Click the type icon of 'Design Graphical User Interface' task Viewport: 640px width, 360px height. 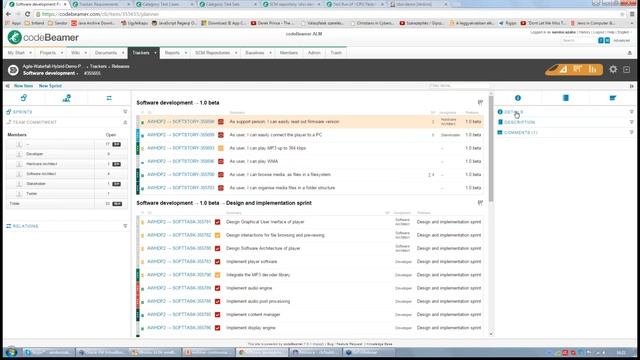218,222
